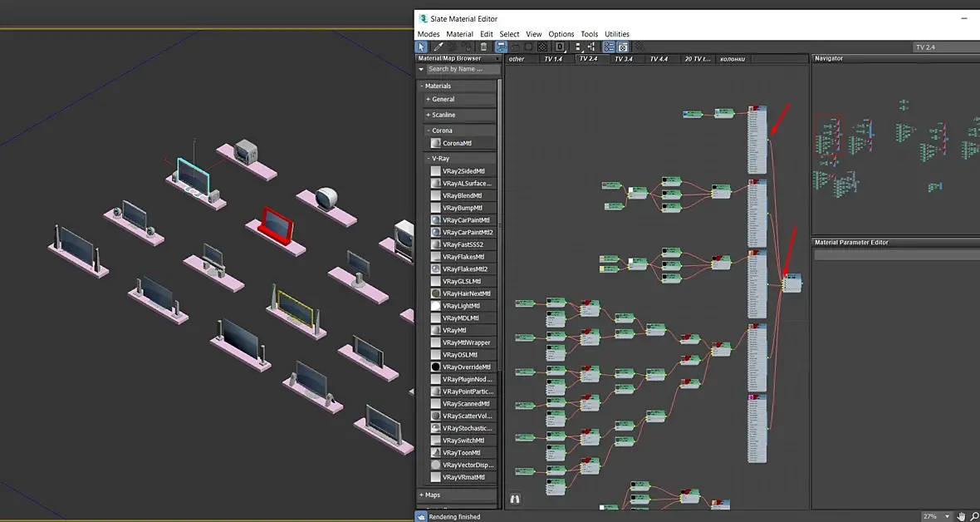This screenshot has height=522, width=980.
Task: Toggle Parameter Editor panel icon
Action: (x=623, y=47)
